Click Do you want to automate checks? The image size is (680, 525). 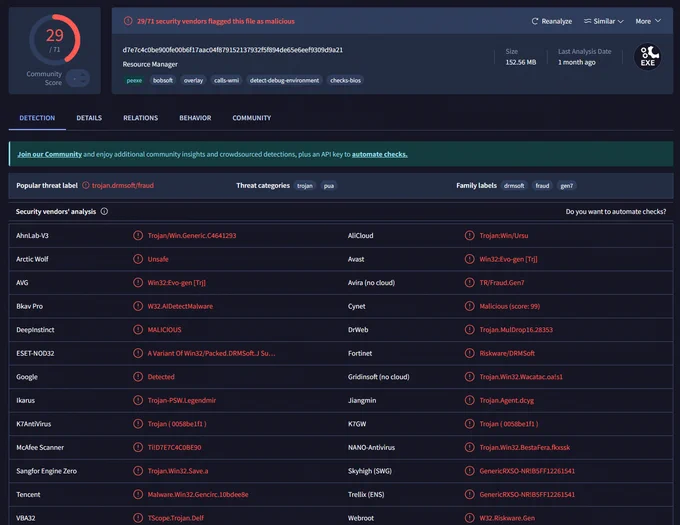[x=615, y=212]
